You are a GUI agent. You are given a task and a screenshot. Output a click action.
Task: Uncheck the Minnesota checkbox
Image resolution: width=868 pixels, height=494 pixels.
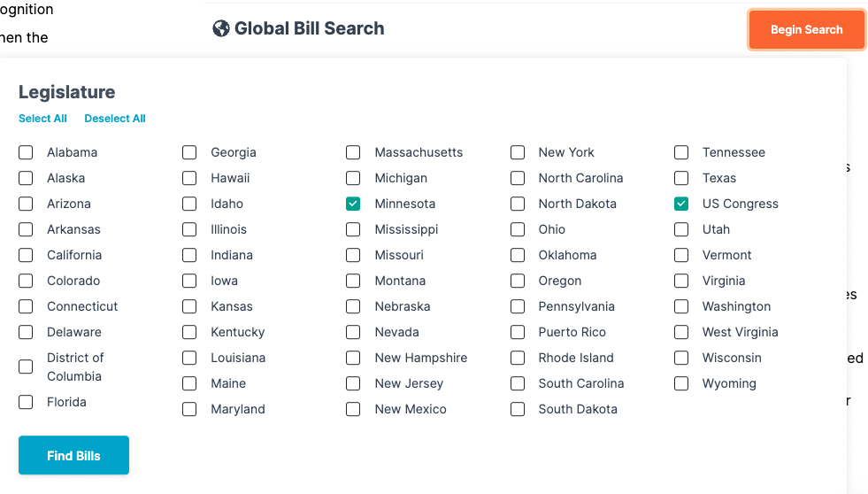[x=353, y=204]
